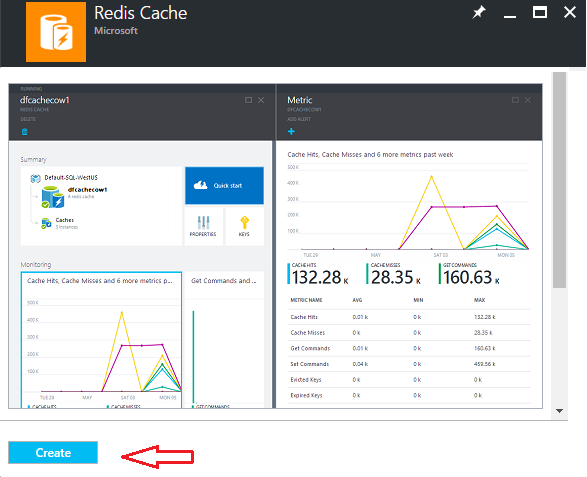Click the vertical scrollbar thumb
The width and height of the screenshot is (587, 477).
coord(559,180)
